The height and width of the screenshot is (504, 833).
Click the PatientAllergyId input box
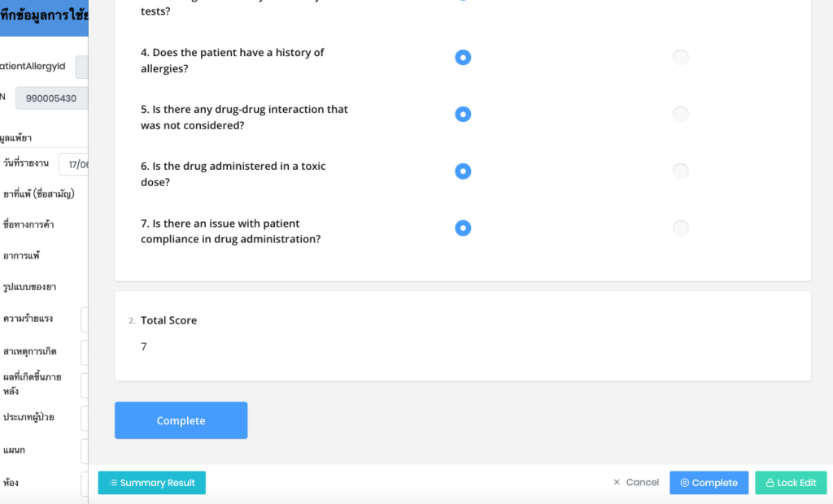click(82, 67)
